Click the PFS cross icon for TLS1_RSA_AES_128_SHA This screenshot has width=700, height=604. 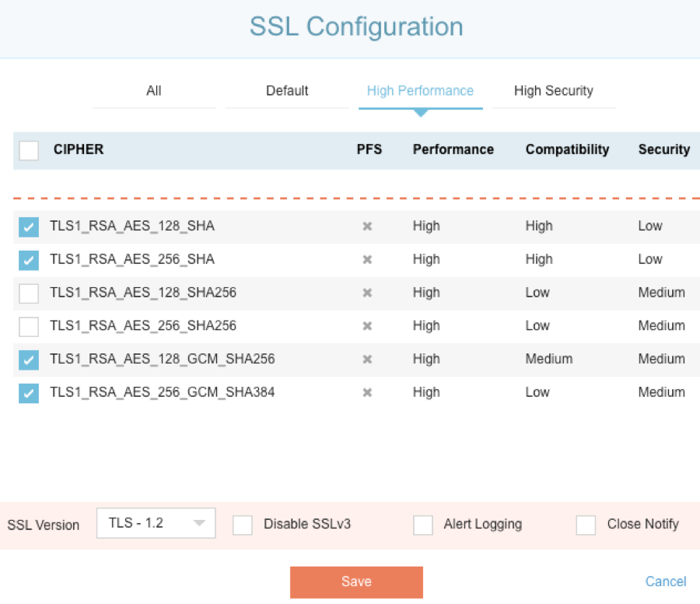pos(368,226)
